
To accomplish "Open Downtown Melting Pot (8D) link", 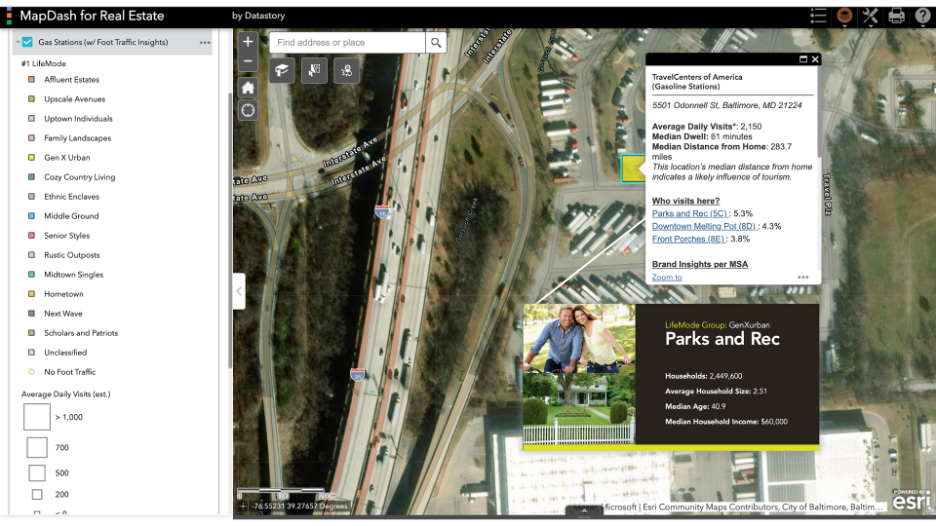I will (704, 226).
